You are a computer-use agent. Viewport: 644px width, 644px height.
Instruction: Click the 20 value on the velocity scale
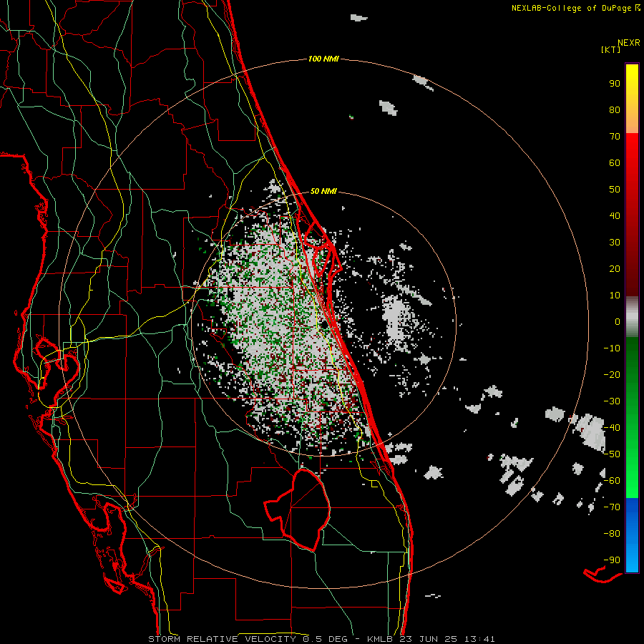[615, 269]
